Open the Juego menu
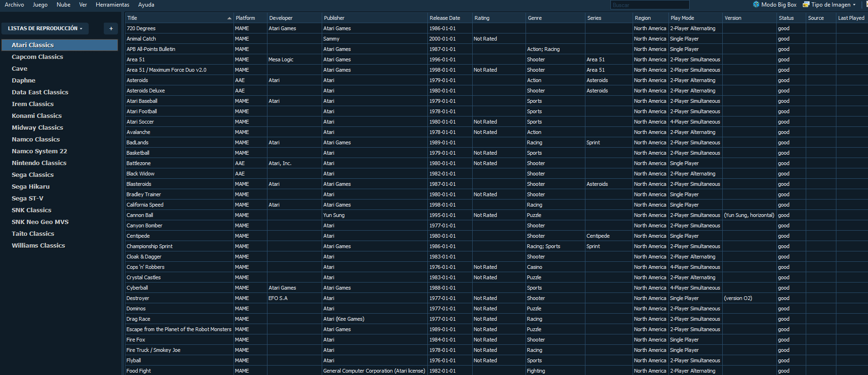Screen dimensions: 868x375 point(40,5)
